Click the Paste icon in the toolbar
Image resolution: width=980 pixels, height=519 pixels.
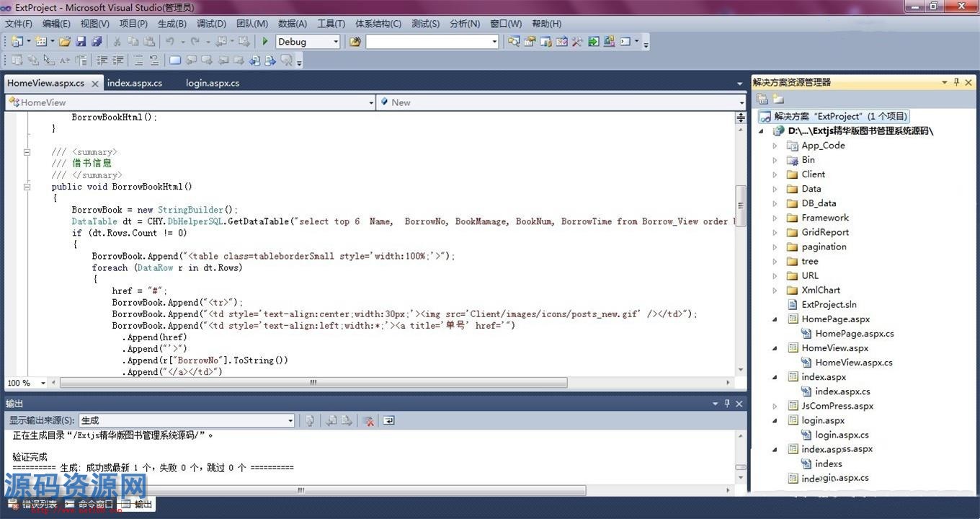pos(149,42)
